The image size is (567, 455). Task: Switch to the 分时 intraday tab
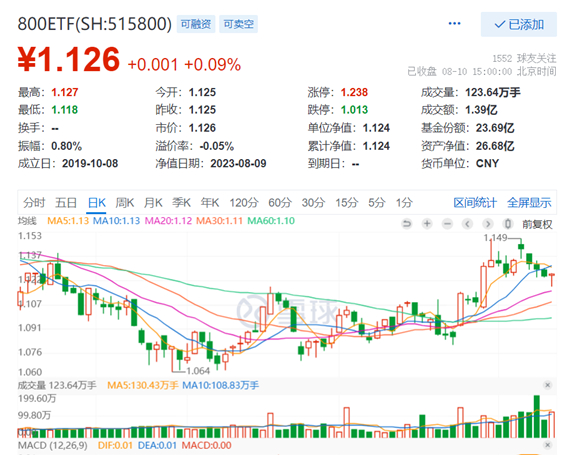click(x=34, y=203)
